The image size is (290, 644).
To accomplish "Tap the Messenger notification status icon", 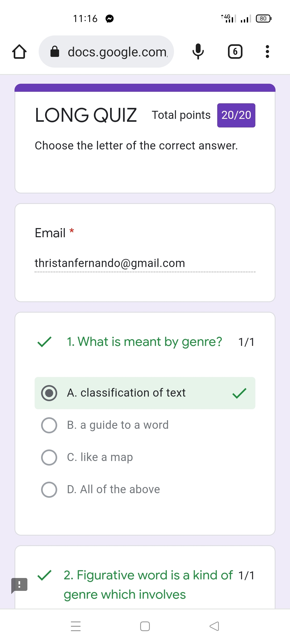I will pyautogui.click(x=110, y=19).
